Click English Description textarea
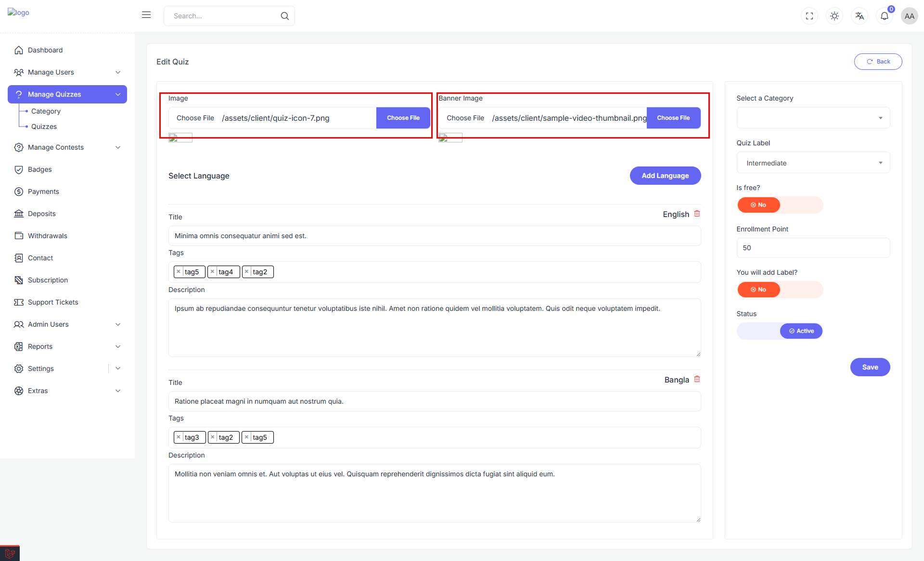 tap(435, 328)
